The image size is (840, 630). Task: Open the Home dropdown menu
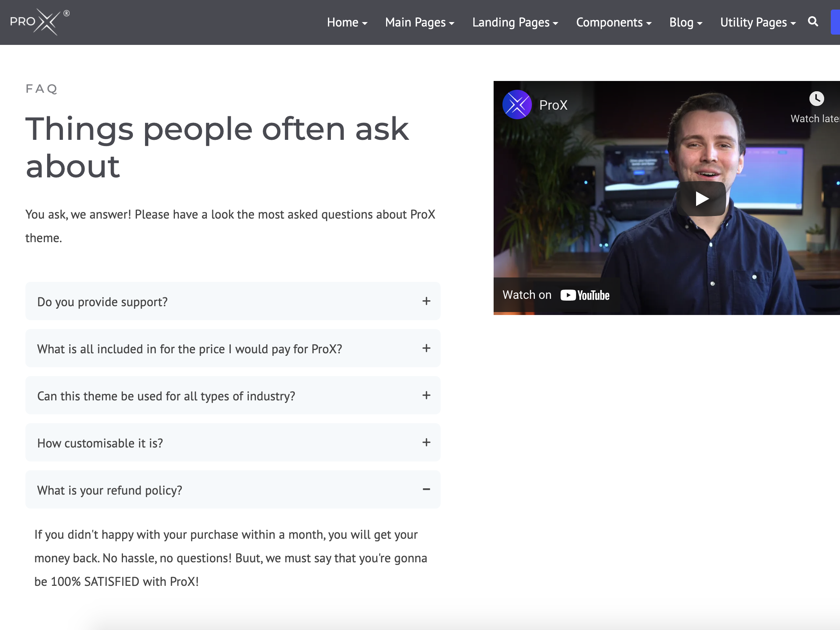(x=347, y=22)
